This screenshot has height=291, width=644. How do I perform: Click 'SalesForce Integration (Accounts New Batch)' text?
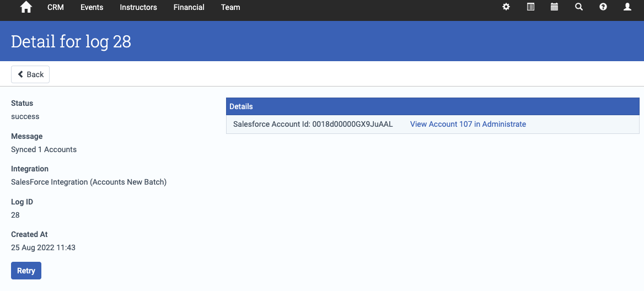tap(89, 182)
